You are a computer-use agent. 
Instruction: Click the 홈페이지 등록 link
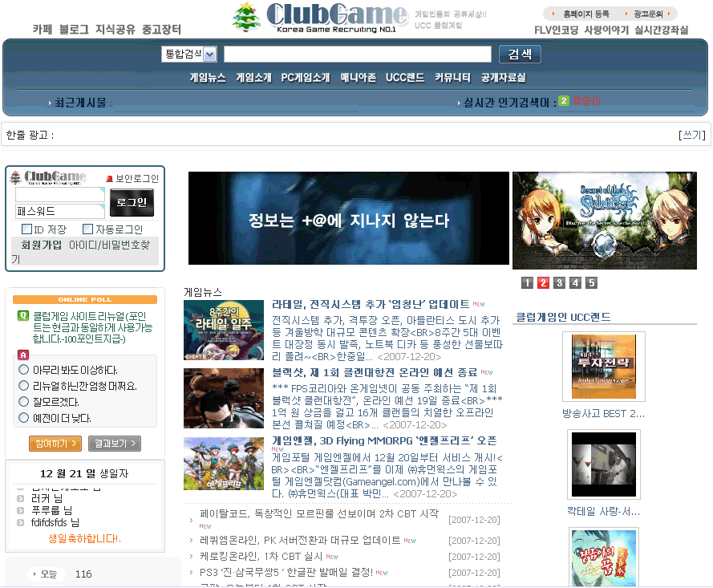[x=585, y=14]
